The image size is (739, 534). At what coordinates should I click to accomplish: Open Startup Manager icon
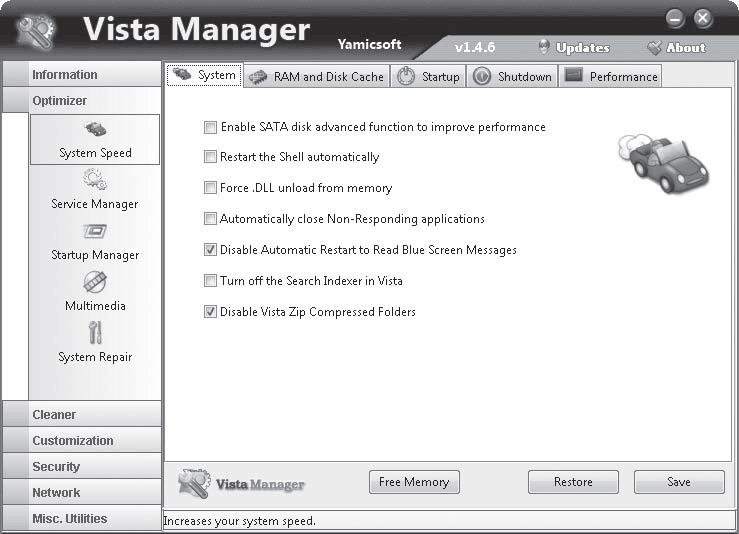95,231
